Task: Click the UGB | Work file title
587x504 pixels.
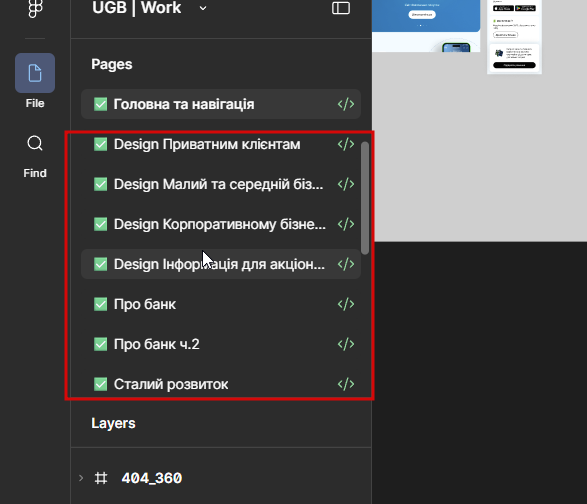Action: pyautogui.click(x=137, y=8)
